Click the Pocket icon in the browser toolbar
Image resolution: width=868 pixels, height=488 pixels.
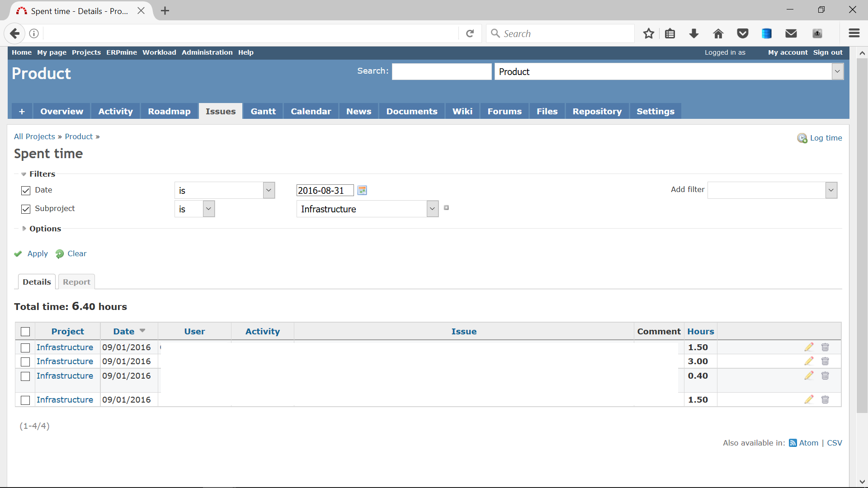[x=742, y=33]
